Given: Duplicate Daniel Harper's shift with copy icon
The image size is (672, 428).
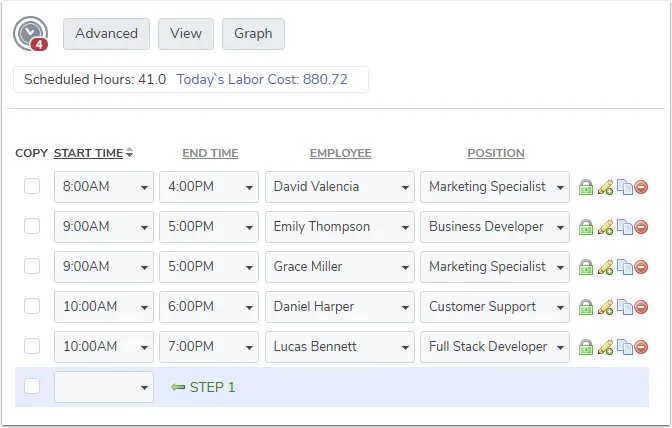Looking at the screenshot, I should click(625, 307).
